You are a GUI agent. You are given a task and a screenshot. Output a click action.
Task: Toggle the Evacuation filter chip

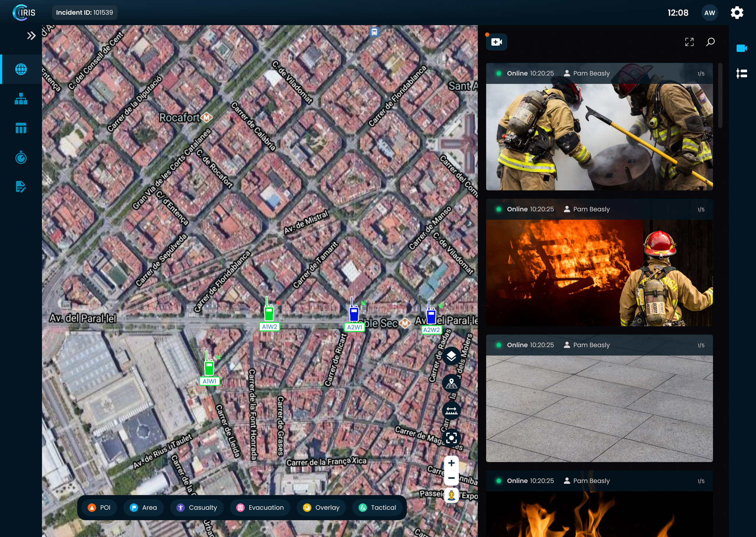(260, 507)
